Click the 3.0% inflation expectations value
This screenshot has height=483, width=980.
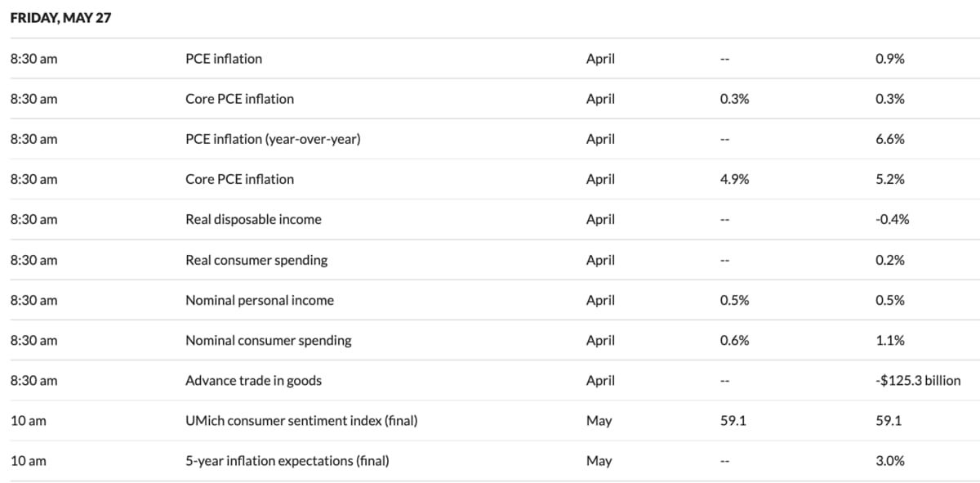tap(889, 461)
